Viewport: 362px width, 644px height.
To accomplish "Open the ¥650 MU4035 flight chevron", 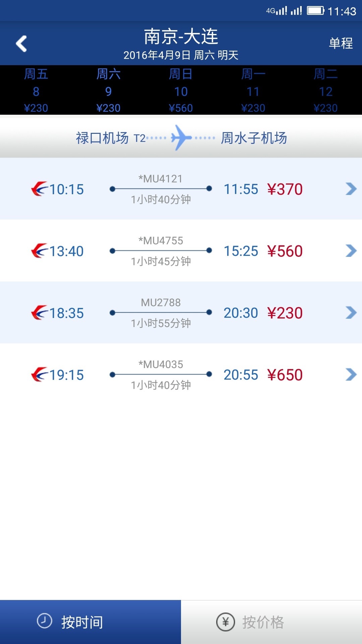I will point(351,374).
